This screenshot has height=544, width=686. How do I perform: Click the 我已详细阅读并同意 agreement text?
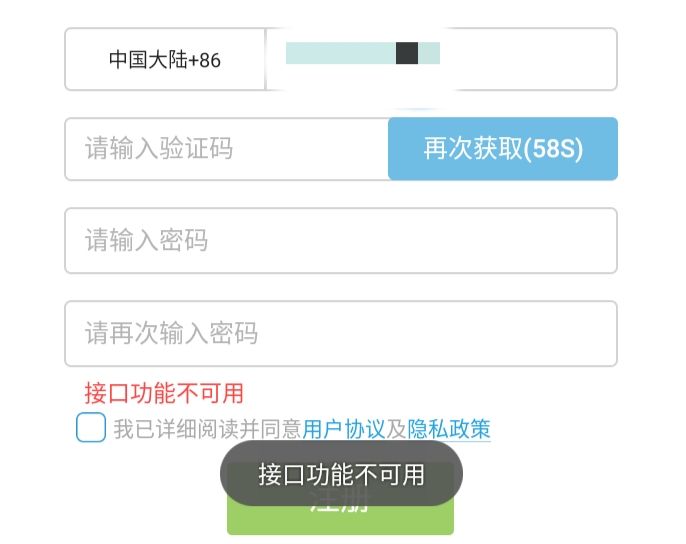[x=207, y=429]
